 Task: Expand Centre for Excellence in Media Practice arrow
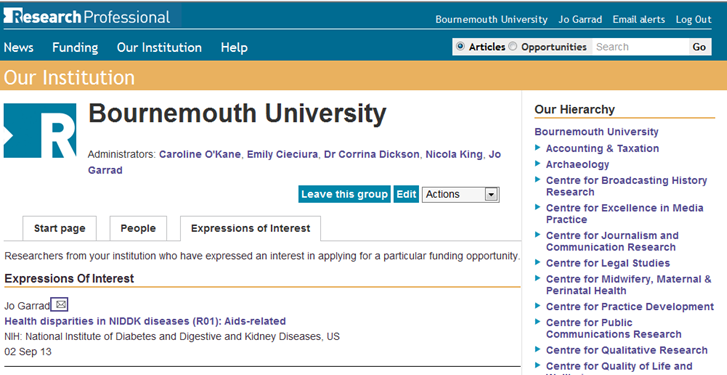tap(538, 207)
